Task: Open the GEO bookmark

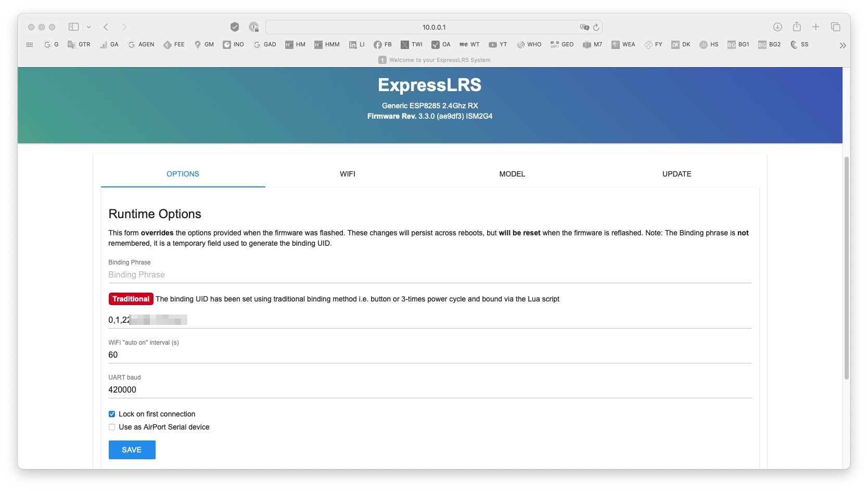Action: (x=562, y=45)
